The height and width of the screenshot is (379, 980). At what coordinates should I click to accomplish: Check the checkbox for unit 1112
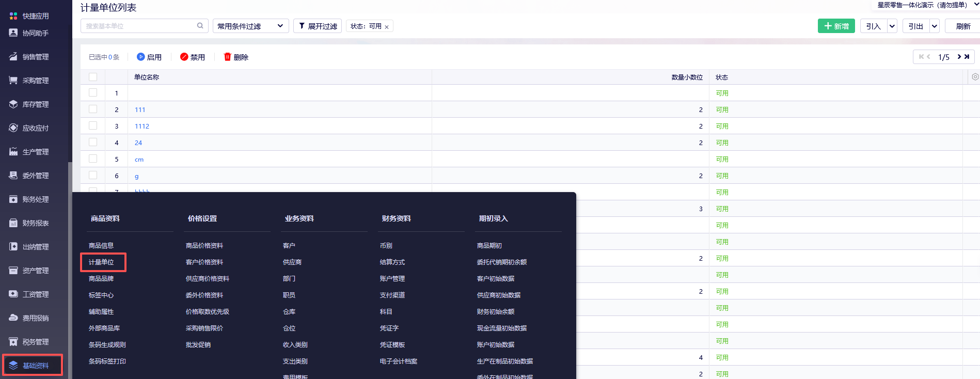click(93, 125)
